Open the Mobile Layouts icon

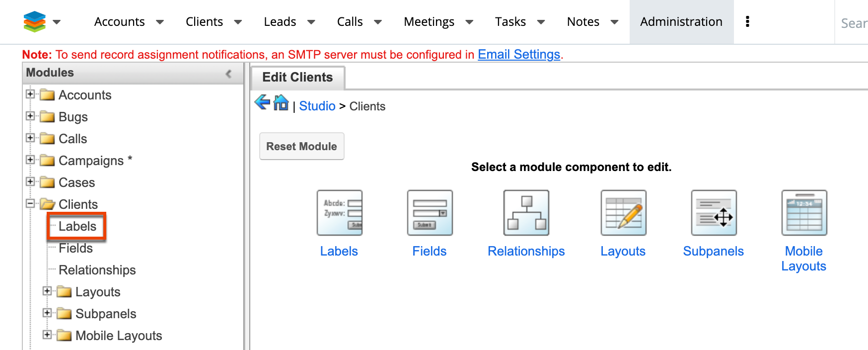tap(804, 213)
